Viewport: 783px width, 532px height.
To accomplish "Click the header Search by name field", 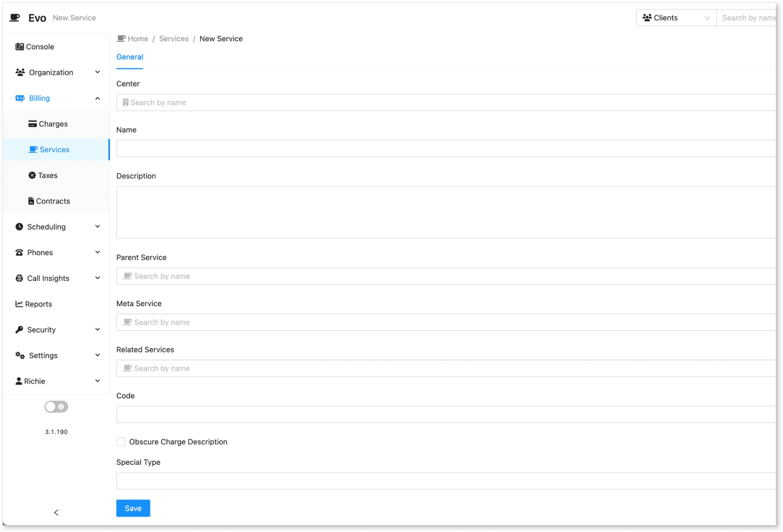I will [746, 18].
